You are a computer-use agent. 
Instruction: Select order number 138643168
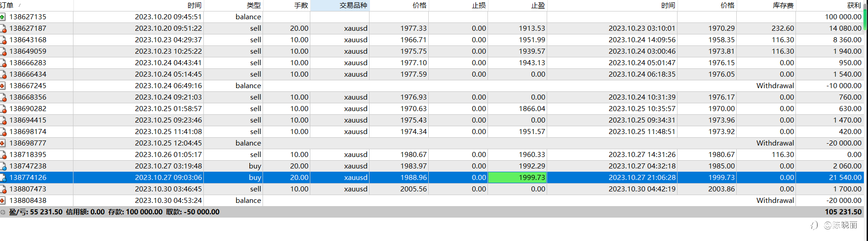28,40
